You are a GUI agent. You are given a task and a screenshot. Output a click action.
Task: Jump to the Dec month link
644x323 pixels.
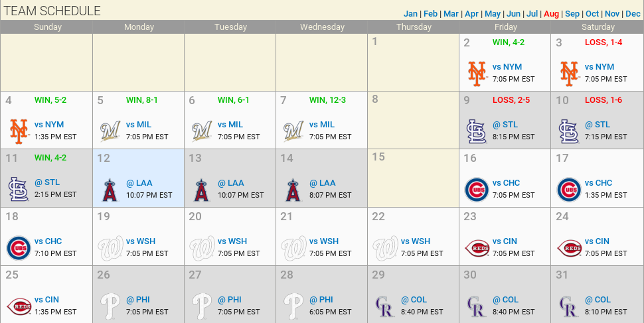(633, 14)
